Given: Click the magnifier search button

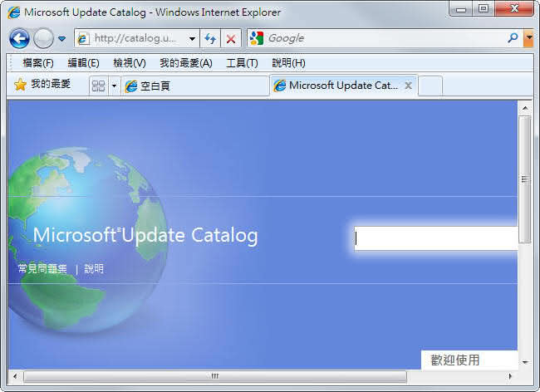Looking at the screenshot, I should [513, 38].
